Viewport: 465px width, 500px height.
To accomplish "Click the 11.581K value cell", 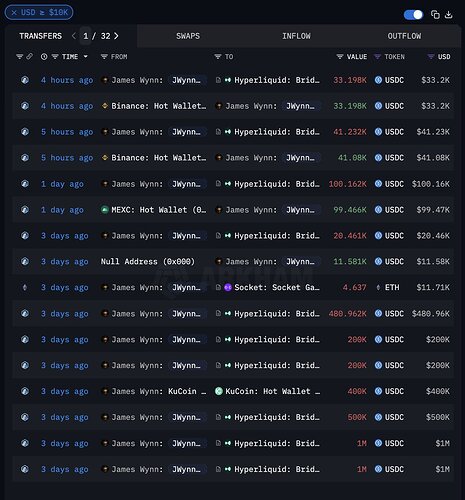I will [x=350, y=262].
